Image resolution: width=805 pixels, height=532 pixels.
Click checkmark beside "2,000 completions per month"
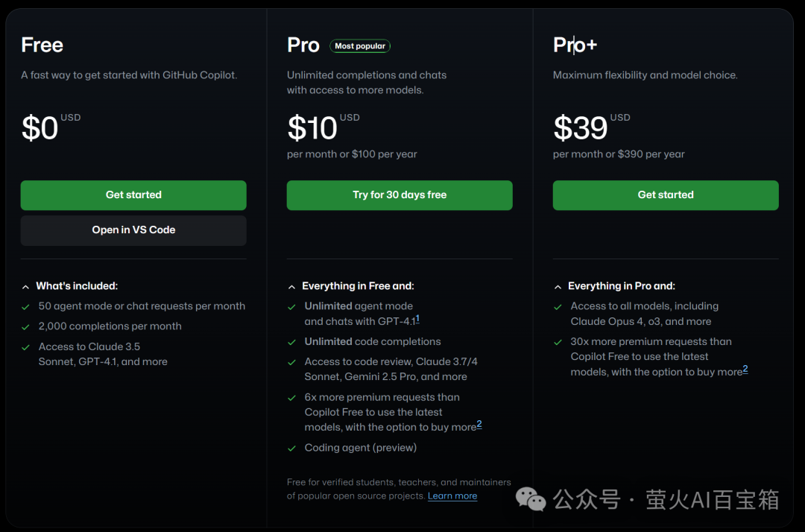click(26, 326)
